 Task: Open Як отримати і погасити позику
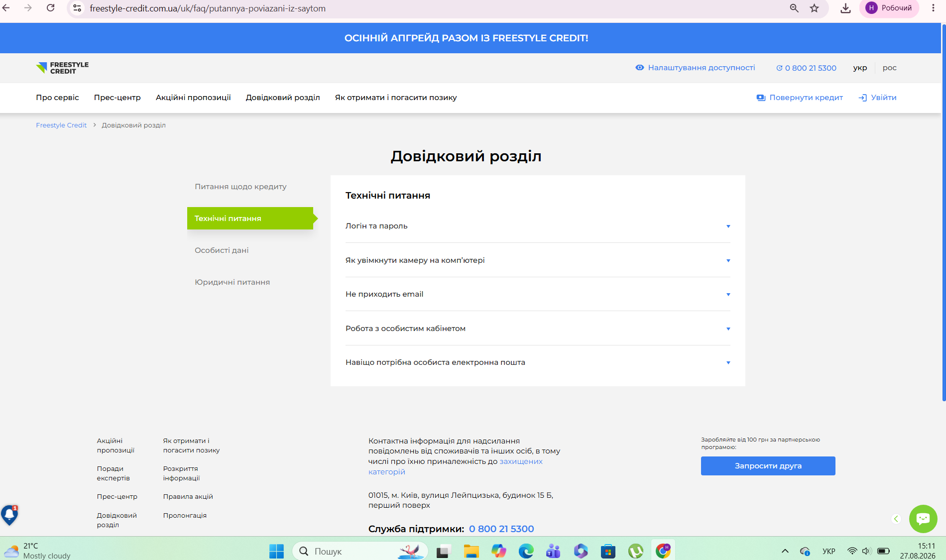pos(396,98)
